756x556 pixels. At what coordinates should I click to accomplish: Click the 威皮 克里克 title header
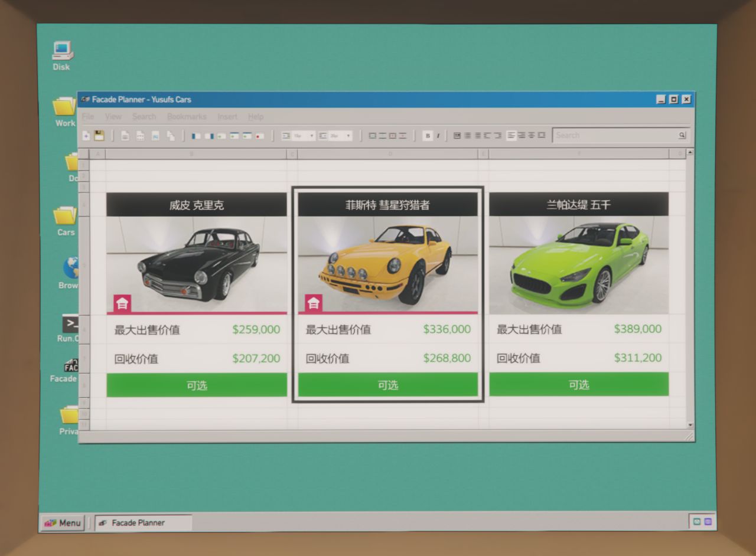tap(197, 205)
